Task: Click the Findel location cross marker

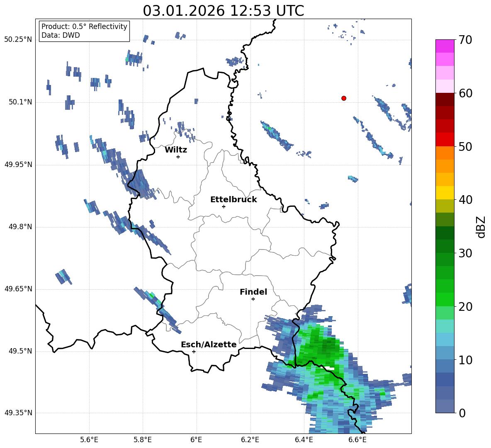Action: [x=253, y=299]
